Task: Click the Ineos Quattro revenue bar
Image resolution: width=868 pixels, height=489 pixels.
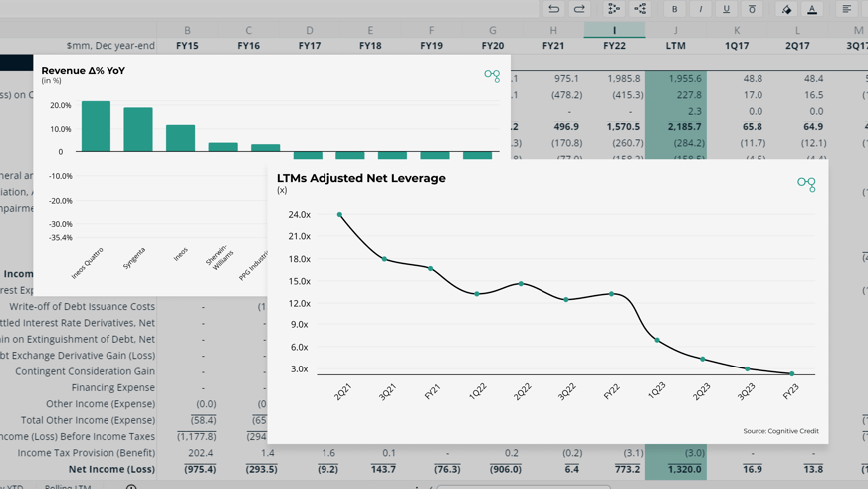Action: (x=96, y=126)
